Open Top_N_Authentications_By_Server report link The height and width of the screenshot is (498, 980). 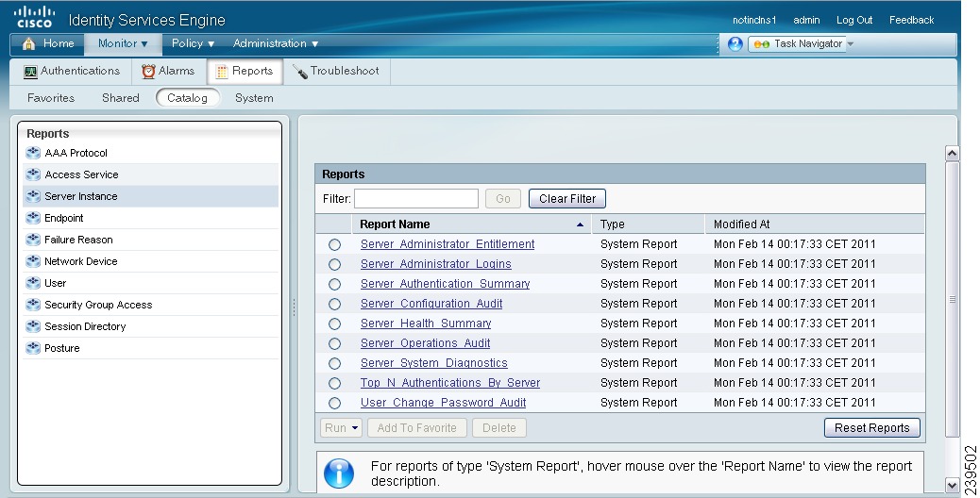click(x=450, y=383)
